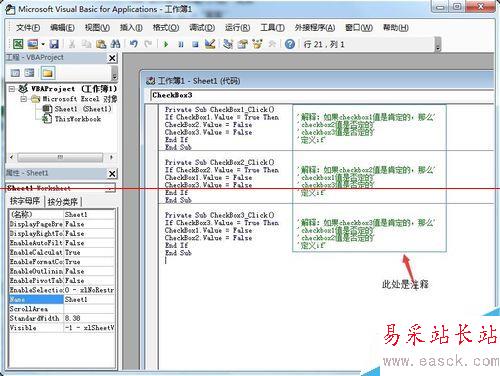This screenshot has height=376, width=500.
Task: Click the Cut scissors icon
Action: pos(72,44)
